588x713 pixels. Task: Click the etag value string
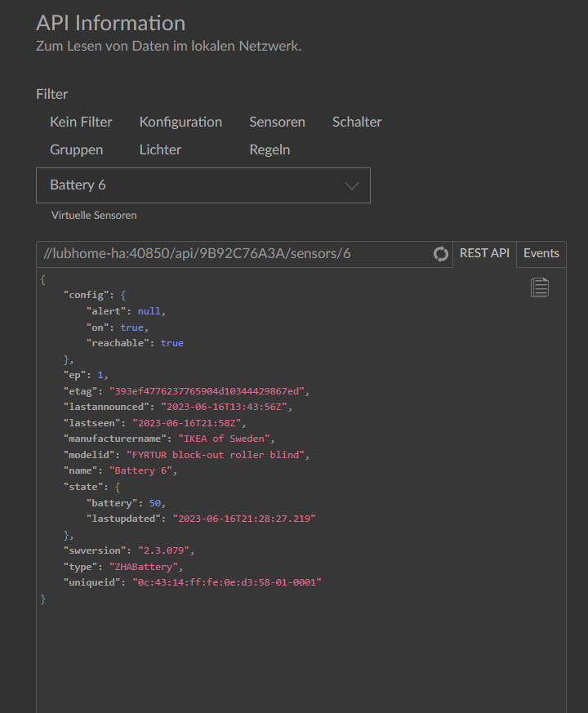[207, 391]
